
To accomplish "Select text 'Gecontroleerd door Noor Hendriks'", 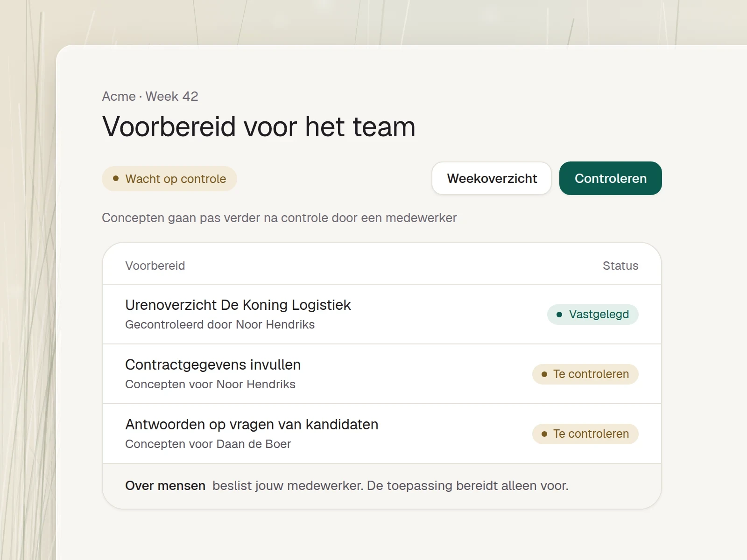I will click(220, 324).
